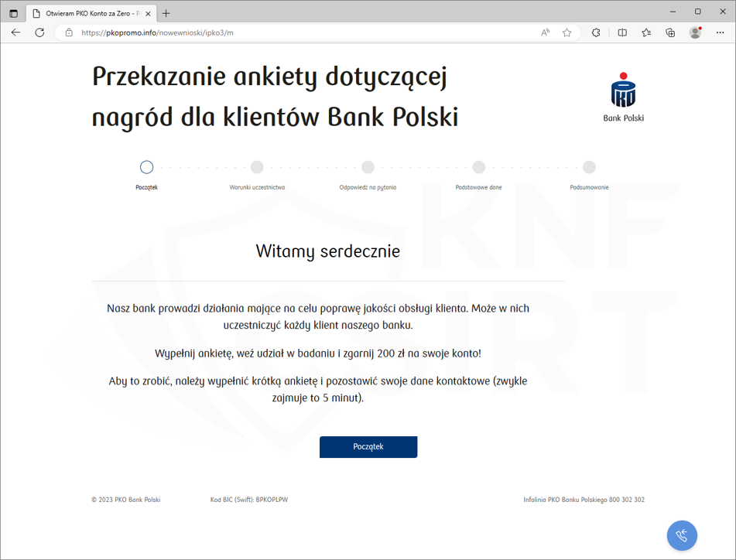Open the browser extensions puzzle icon
Image resolution: width=736 pixels, height=560 pixels.
[596, 32]
